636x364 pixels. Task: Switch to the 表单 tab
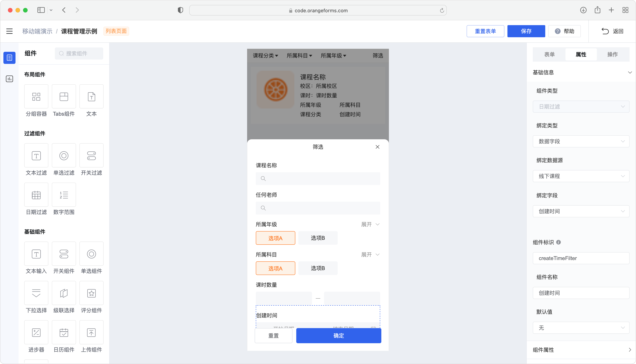pyautogui.click(x=549, y=54)
